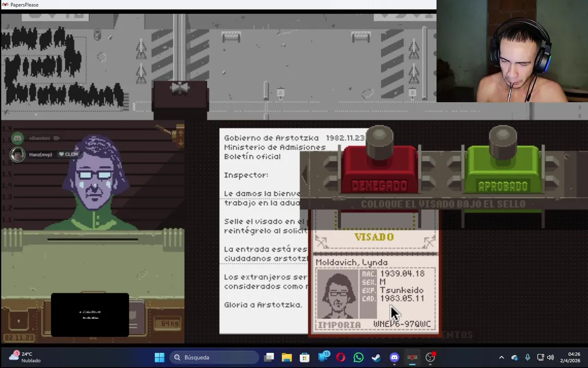Click the IMPORIA country label on passport
This screenshot has height=368, width=588.
click(x=339, y=325)
